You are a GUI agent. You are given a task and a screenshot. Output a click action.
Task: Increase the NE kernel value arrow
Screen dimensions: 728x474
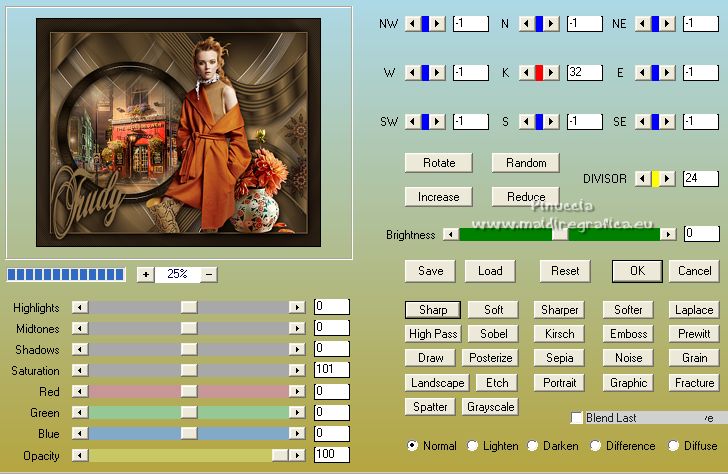click(668, 23)
